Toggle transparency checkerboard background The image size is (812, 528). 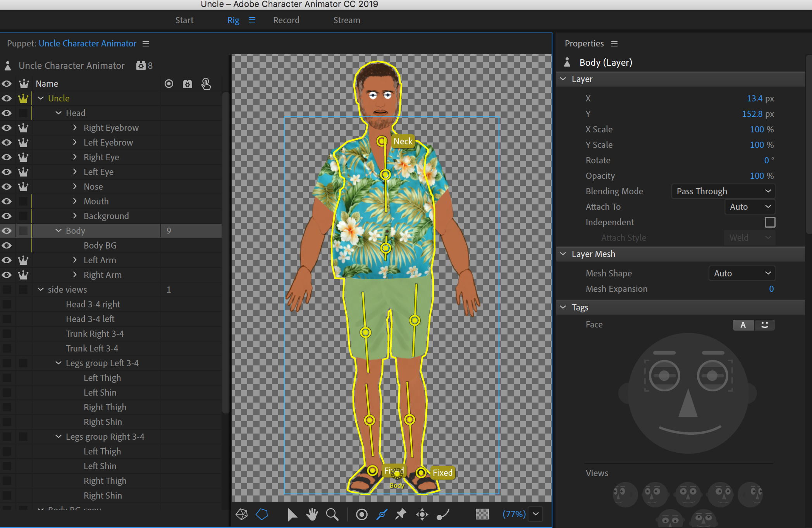pyautogui.click(x=482, y=514)
